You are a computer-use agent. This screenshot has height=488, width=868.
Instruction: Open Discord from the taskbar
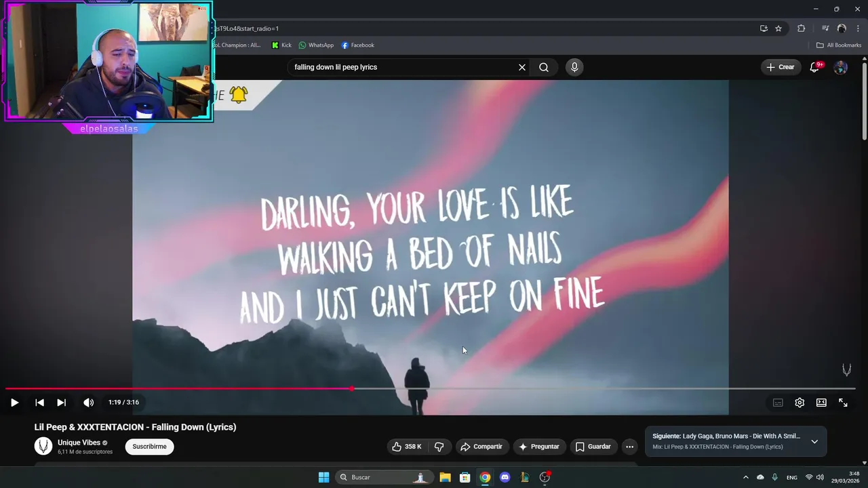505,477
